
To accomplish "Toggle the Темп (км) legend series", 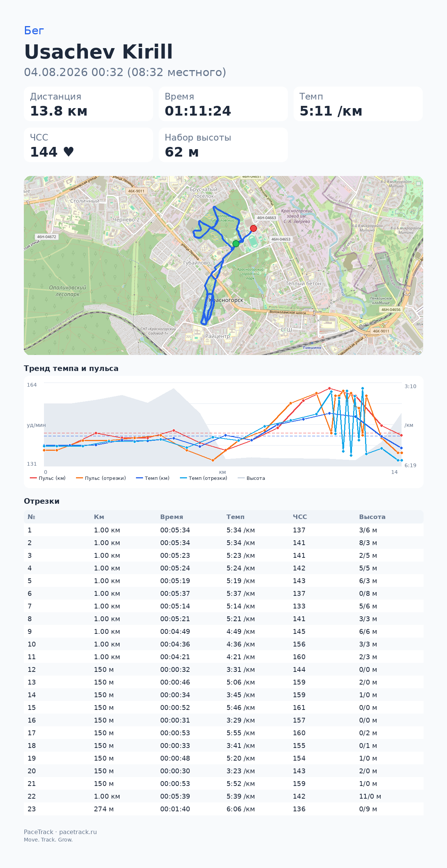I will 153,478.
